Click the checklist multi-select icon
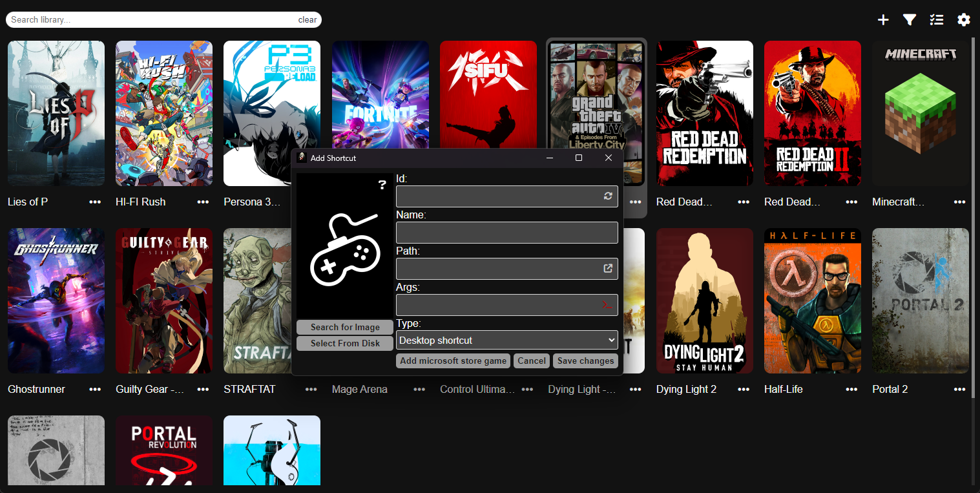This screenshot has width=980, height=493. pyautogui.click(x=937, y=20)
